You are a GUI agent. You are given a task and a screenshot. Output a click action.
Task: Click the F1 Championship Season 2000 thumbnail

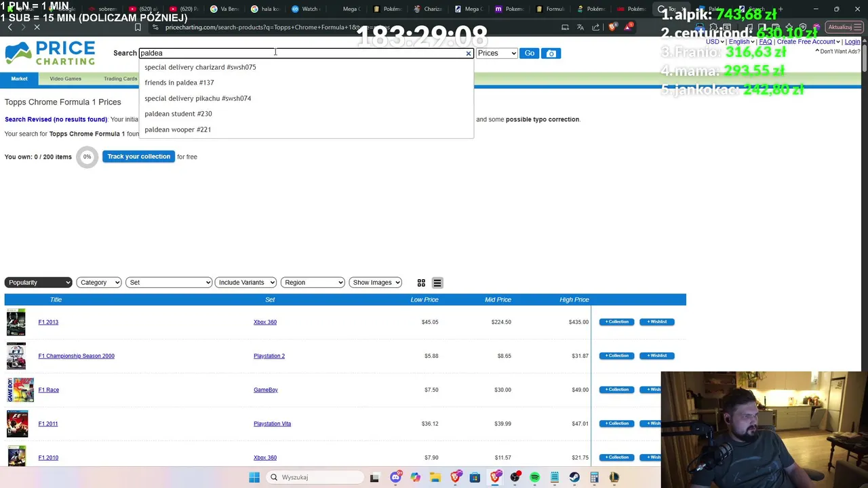tap(16, 356)
